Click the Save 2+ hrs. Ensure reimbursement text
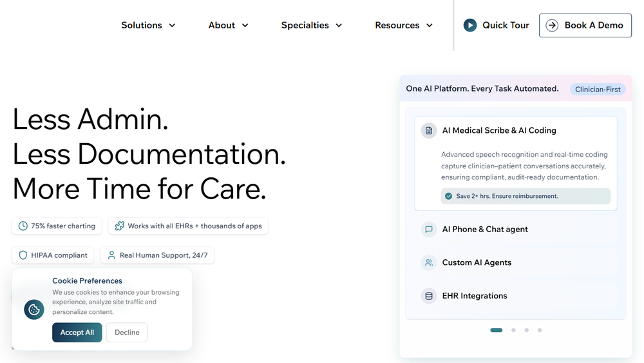The height and width of the screenshot is (363, 644). tap(507, 197)
